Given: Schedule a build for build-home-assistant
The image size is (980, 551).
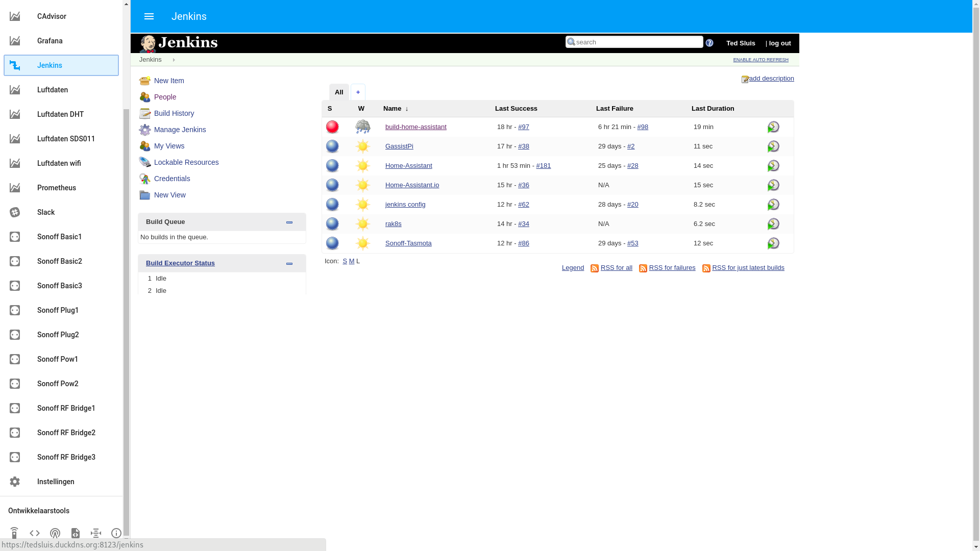Looking at the screenshot, I should (x=773, y=127).
